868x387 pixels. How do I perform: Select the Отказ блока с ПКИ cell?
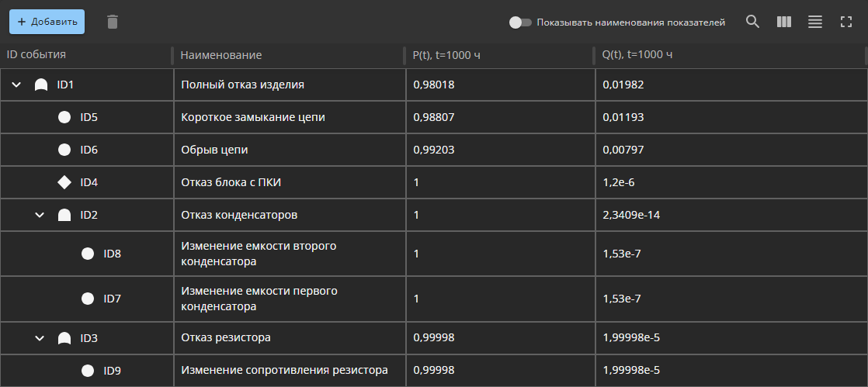click(290, 182)
